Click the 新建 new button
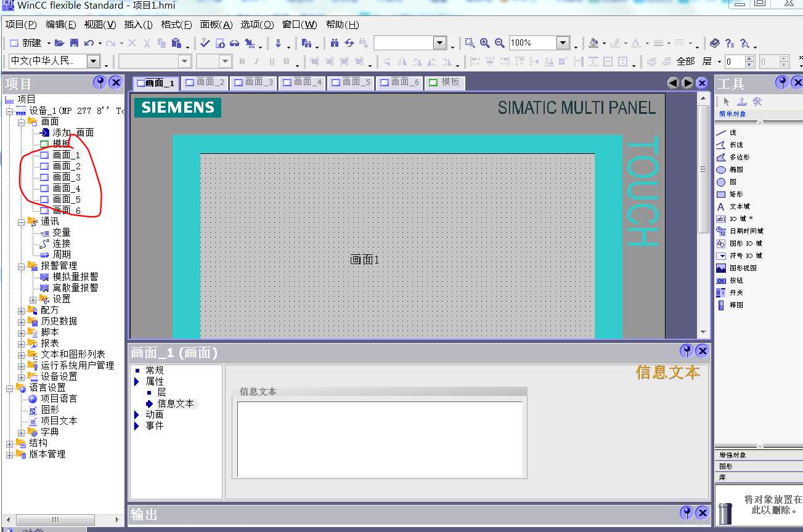The height and width of the screenshot is (532, 803). click(26, 43)
